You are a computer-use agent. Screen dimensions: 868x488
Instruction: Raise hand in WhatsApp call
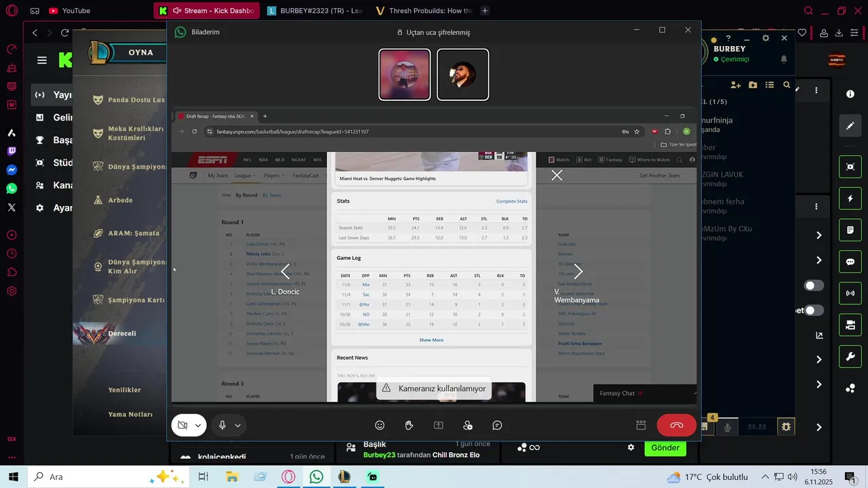tap(409, 426)
